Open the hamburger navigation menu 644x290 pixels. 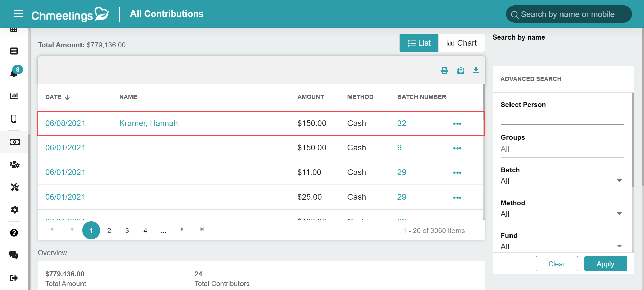tap(18, 14)
